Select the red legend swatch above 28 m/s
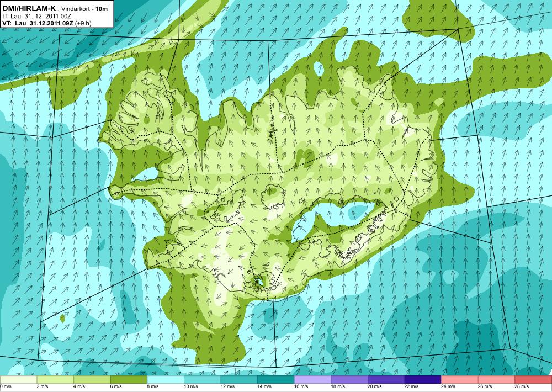The image size is (552, 392). (x=533, y=379)
